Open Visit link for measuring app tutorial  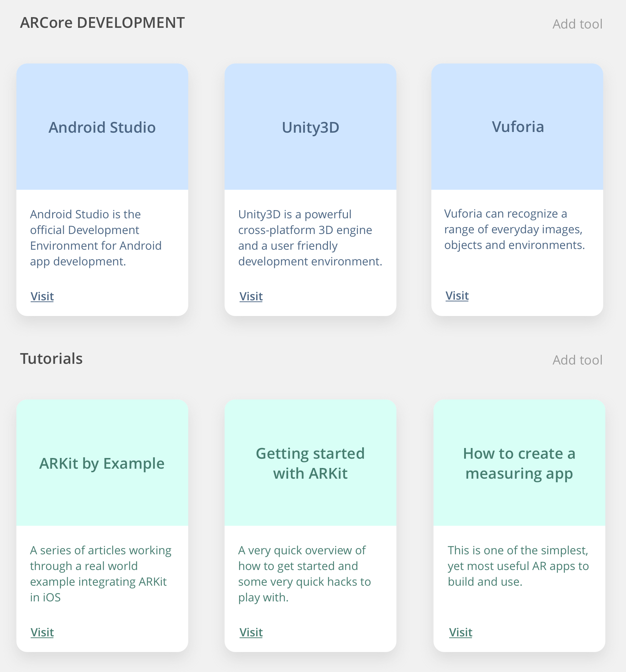pos(461,632)
